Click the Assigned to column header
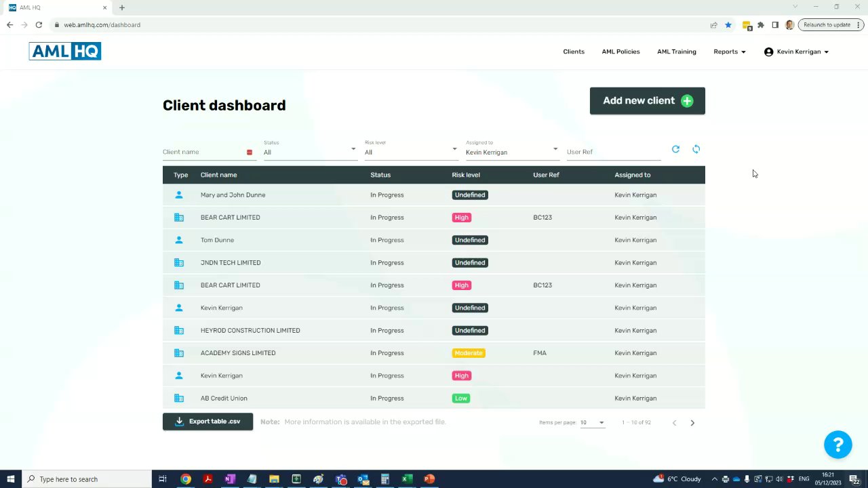 (633, 175)
